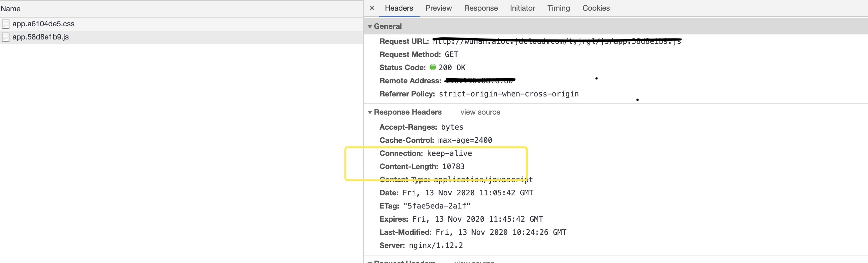Image resolution: width=868 pixels, height=263 pixels.
Task: Click the Request URL label
Action: [x=404, y=41]
